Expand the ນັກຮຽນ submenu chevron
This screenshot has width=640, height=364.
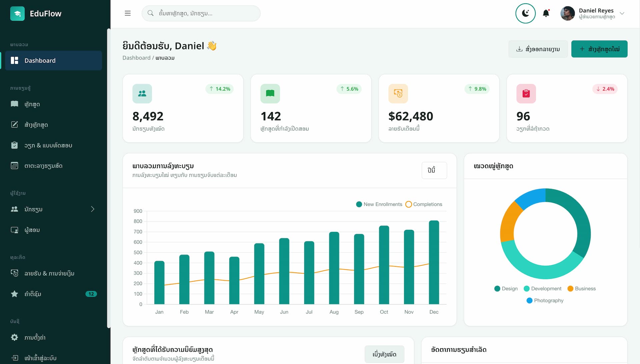93,209
